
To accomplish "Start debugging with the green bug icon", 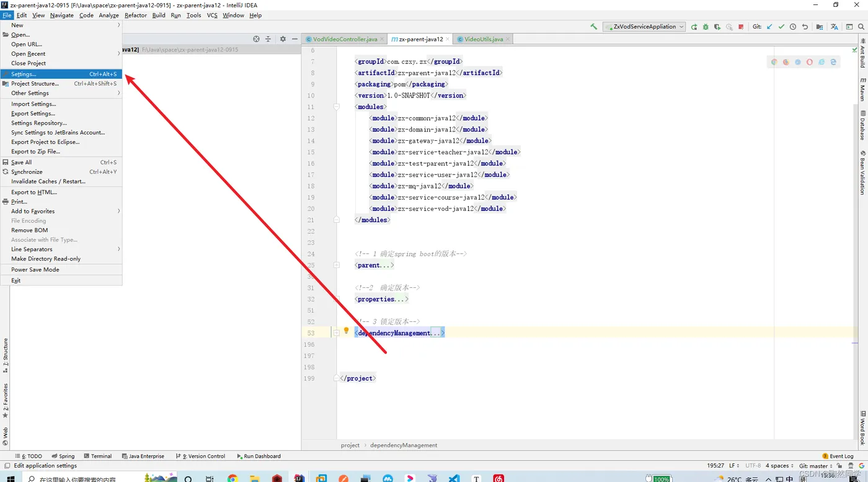I will click(706, 27).
